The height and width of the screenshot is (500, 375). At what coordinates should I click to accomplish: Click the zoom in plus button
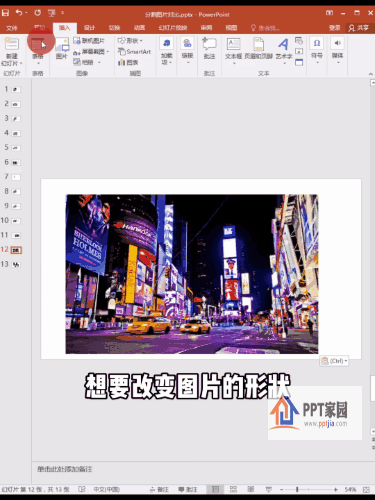335,489
